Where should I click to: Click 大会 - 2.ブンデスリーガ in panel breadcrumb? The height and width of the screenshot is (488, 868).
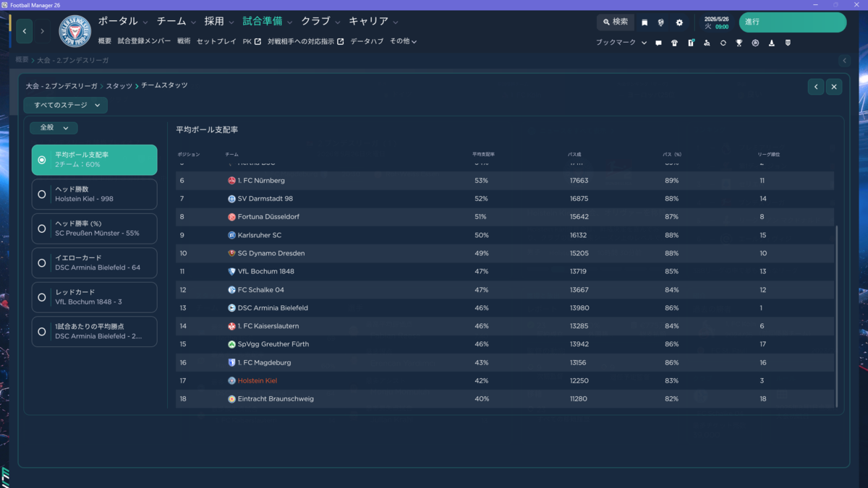(62, 86)
